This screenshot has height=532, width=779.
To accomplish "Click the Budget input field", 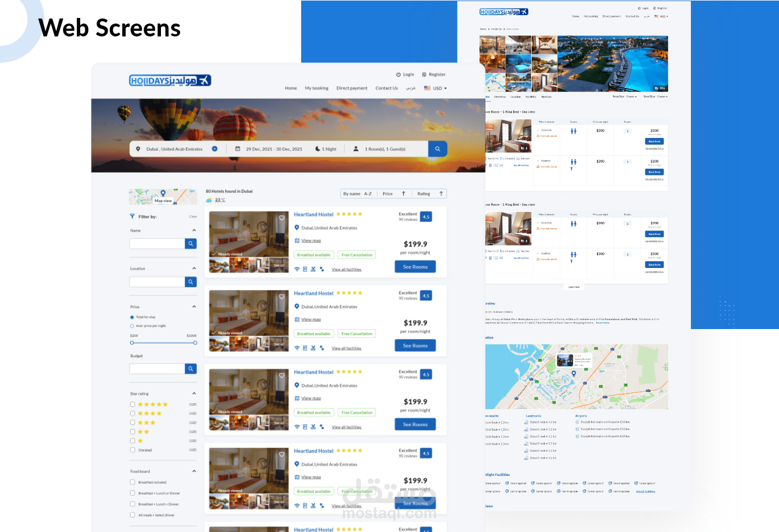I will (x=157, y=369).
